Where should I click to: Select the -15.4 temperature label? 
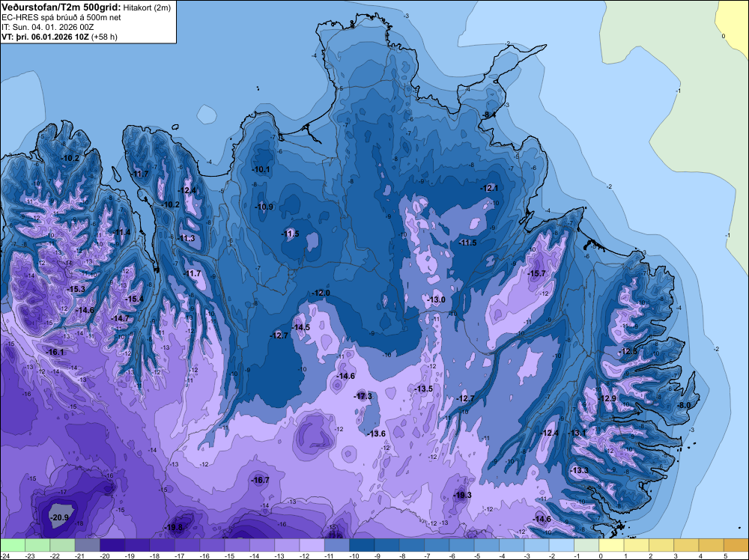click(134, 299)
